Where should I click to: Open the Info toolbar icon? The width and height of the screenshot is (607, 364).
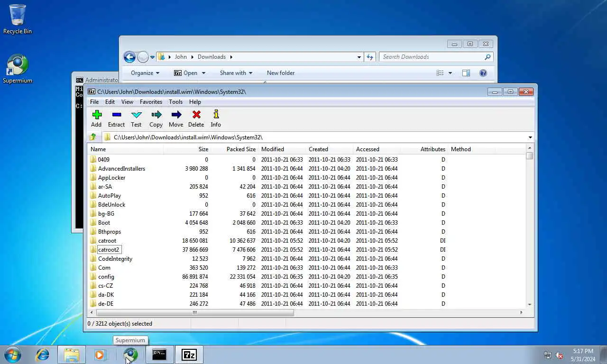point(216,115)
